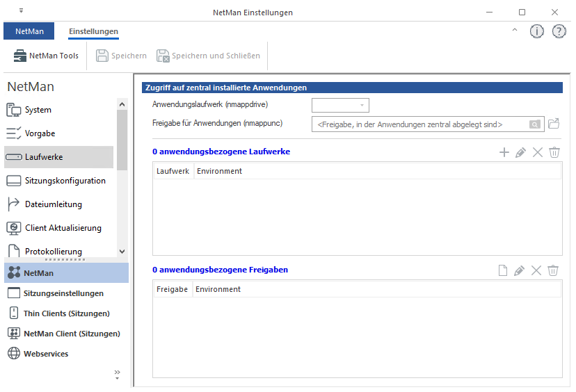Select Dateiumleitung in the sidebar

click(x=53, y=204)
